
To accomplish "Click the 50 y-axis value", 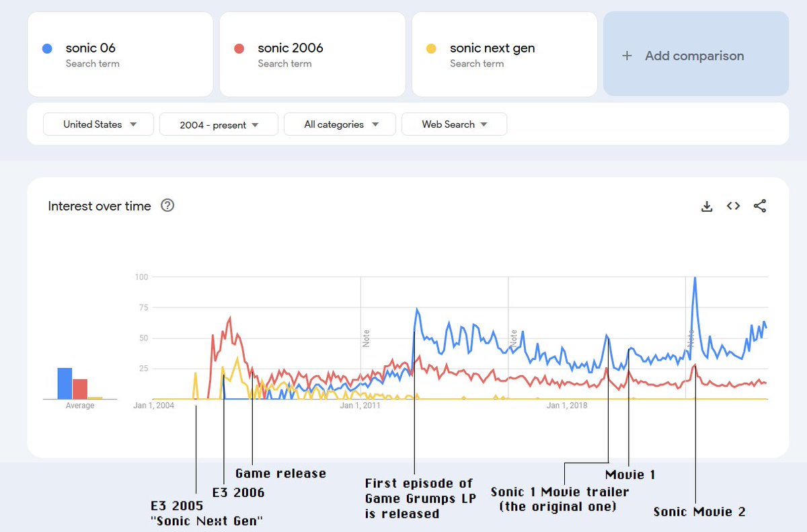I will (x=143, y=338).
